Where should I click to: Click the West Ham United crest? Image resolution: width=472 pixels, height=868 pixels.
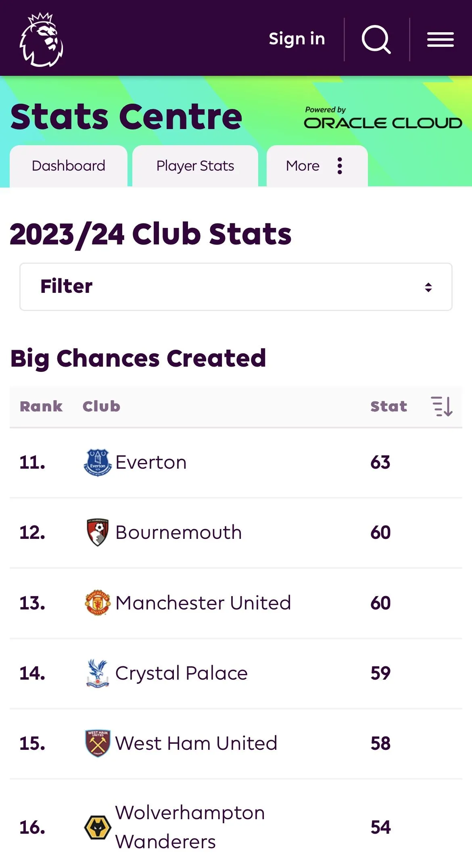[97, 743]
